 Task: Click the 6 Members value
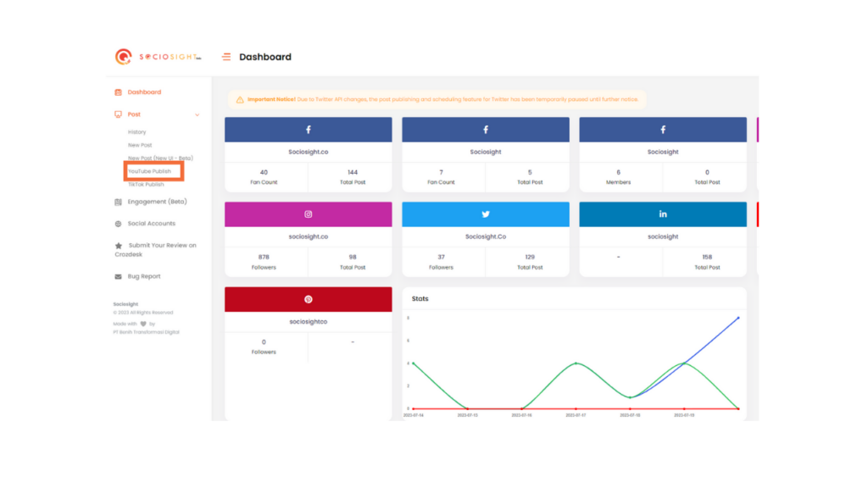(618, 172)
